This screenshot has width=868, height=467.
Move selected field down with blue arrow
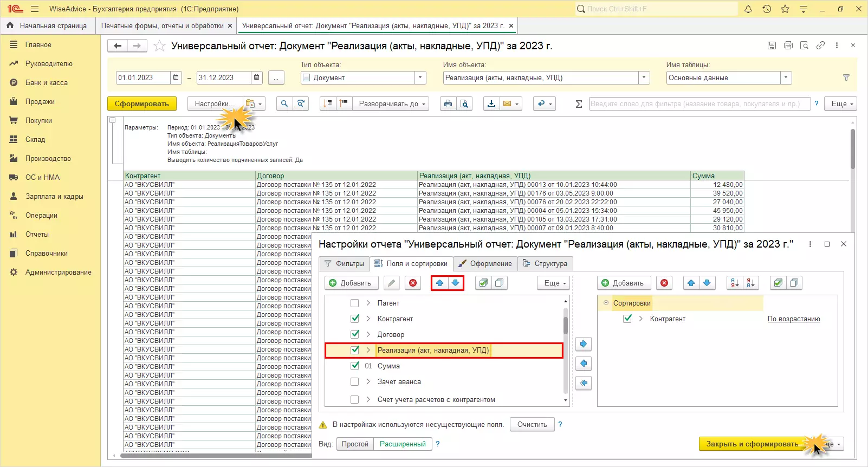point(456,283)
